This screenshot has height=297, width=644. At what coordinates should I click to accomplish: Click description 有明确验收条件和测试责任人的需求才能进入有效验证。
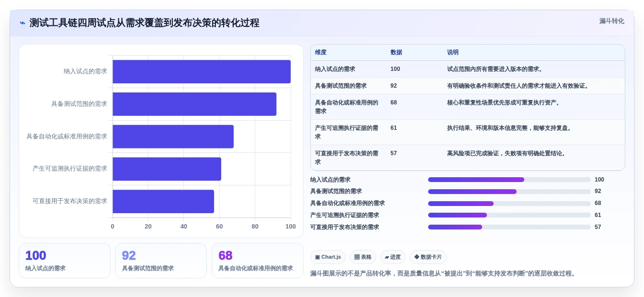(x=519, y=86)
